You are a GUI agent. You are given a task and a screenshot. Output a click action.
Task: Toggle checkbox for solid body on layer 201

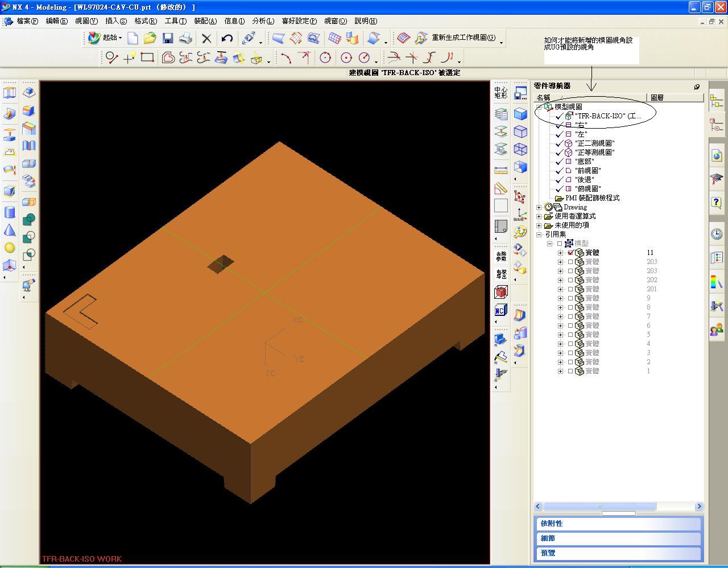tap(570, 289)
